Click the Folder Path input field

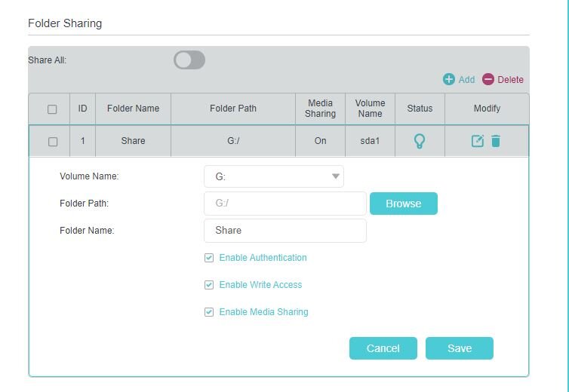pyautogui.click(x=285, y=204)
